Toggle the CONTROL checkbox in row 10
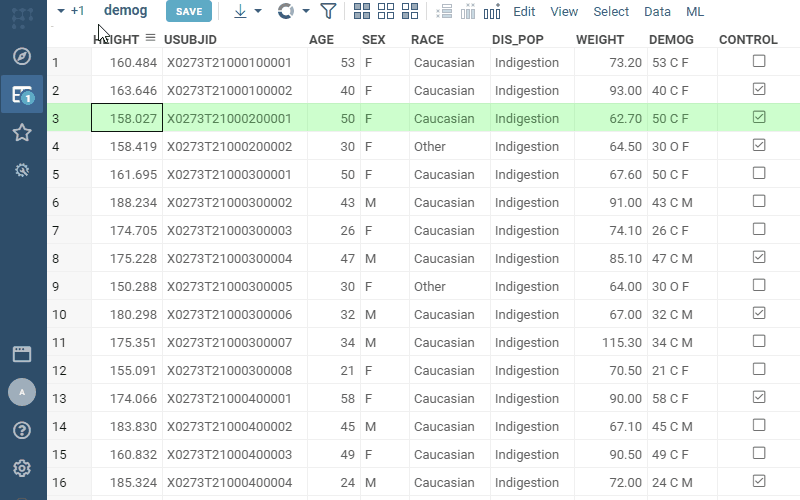The image size is (800, 500). 759,314
